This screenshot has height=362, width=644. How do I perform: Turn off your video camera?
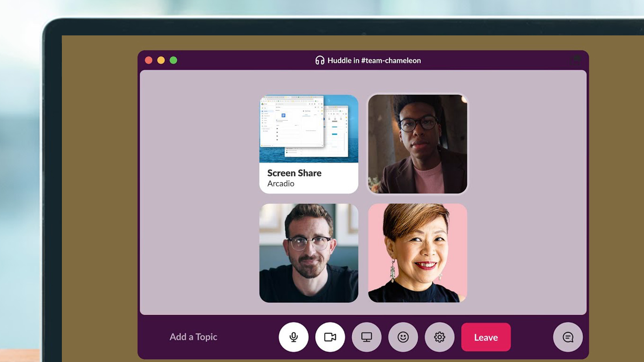coord(330,337)
